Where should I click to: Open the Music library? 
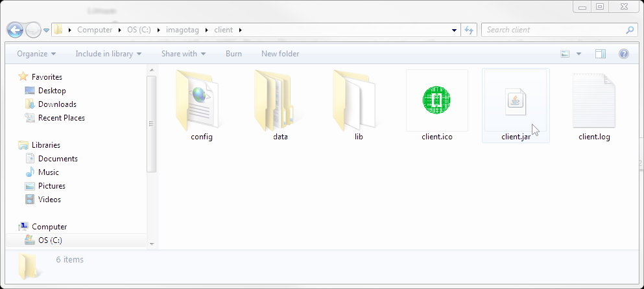49,172
